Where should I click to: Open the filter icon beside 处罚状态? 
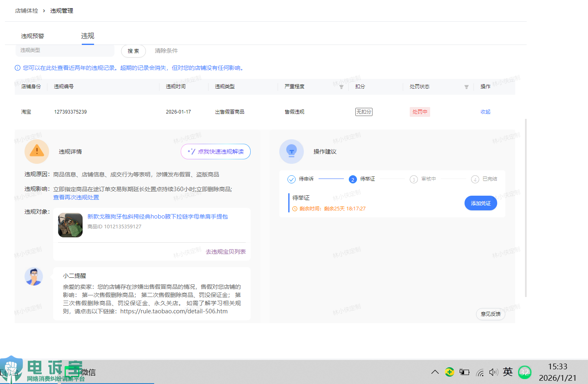(466, 87)
